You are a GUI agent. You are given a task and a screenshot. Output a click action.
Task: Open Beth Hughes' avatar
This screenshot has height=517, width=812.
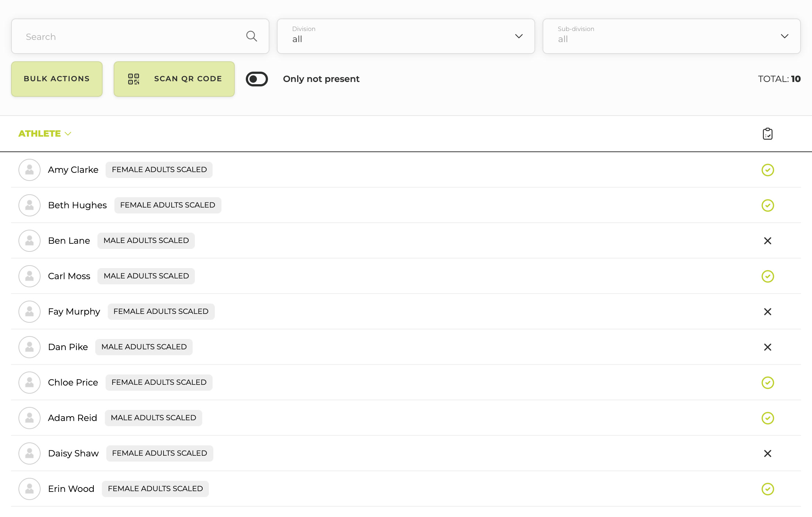coord(30,205)
